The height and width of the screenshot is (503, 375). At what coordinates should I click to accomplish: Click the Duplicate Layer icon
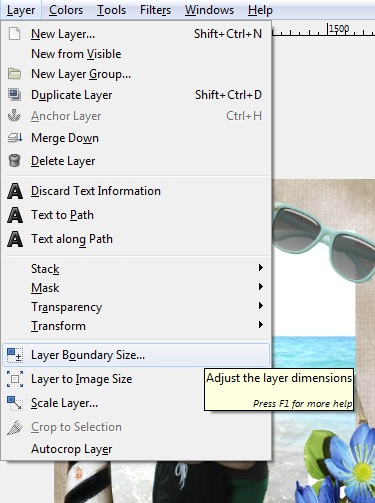14,95
